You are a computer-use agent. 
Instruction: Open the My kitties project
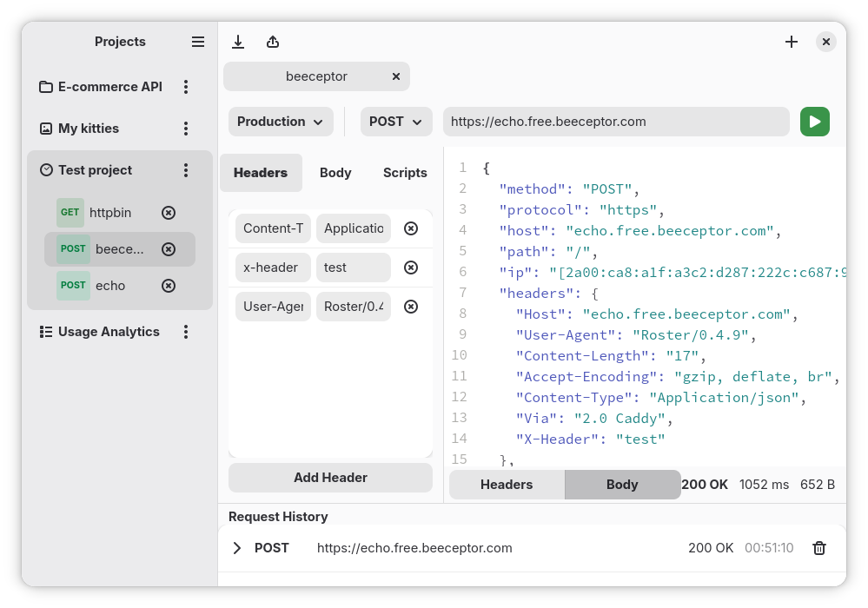click(89, 129)
